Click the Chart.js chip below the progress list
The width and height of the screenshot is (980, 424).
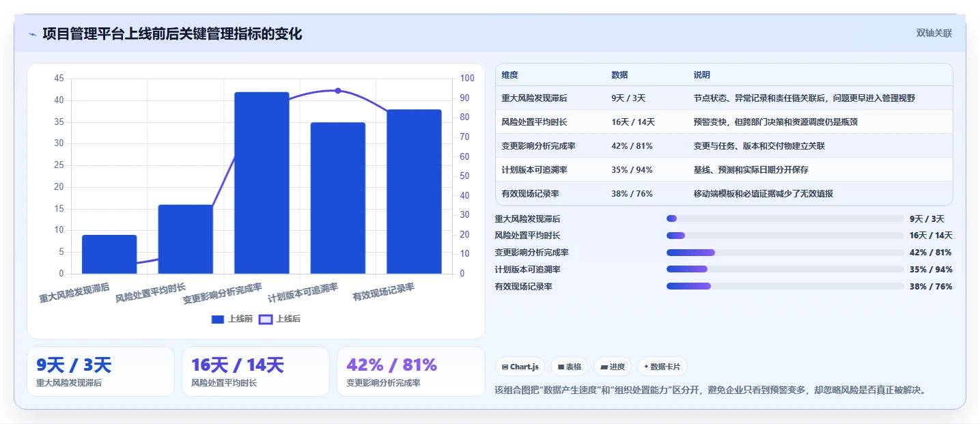point(520,367)
